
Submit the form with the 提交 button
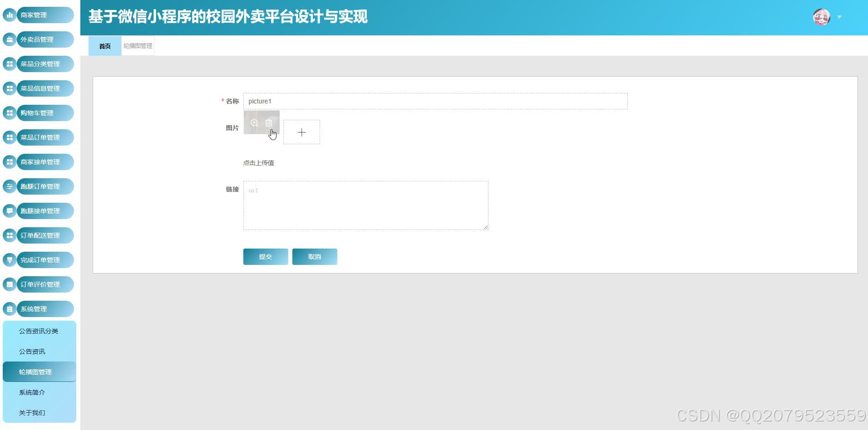[x=266, y=256]
